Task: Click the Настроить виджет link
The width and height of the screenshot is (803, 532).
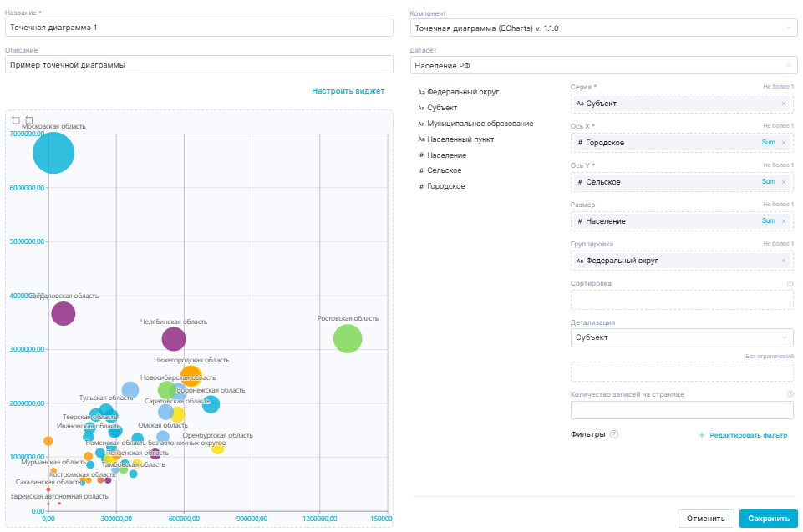Action: [x=348, y=91]
